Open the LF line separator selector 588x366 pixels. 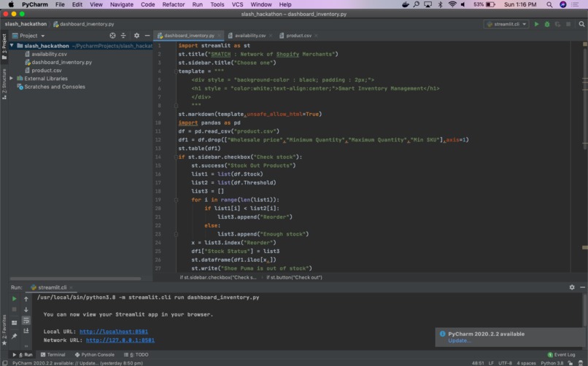[x=491, y=363]
